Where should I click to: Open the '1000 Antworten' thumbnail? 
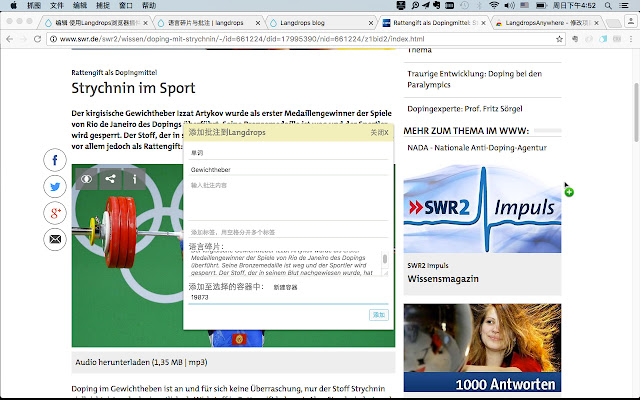pyautogui.click(x=482, y=348)
